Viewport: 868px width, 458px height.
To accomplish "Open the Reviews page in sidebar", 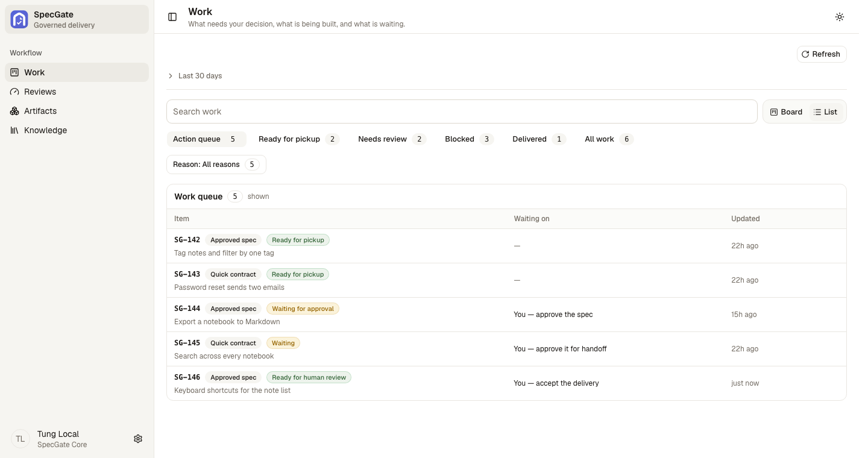I will click(77, 92).
